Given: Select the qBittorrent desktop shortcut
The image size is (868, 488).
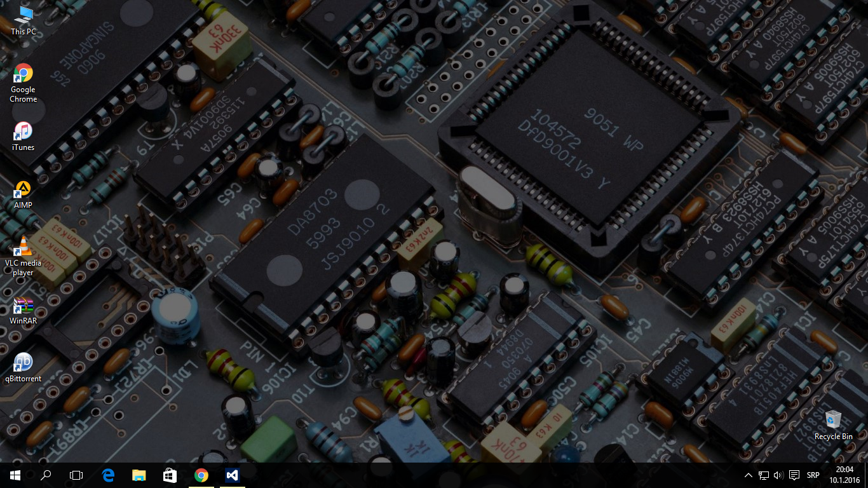Looking at the screenshot, I should pos(24,367).
